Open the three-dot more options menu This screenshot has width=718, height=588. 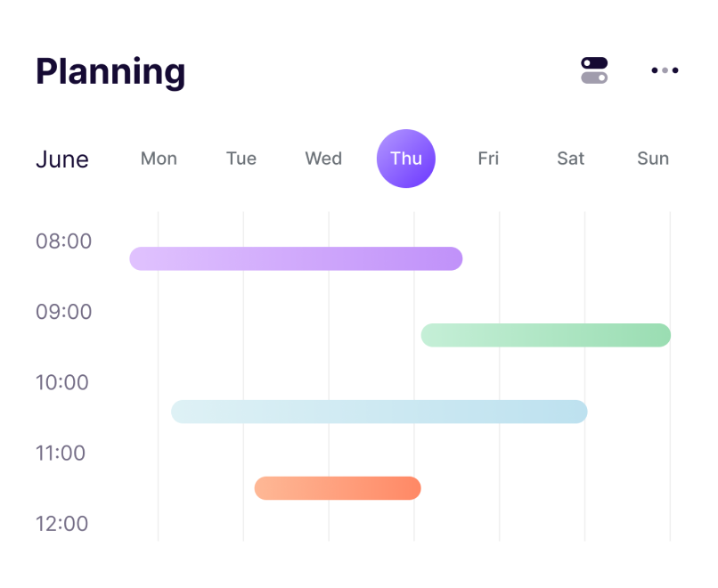pyautogui.click(x=665, y=70)
